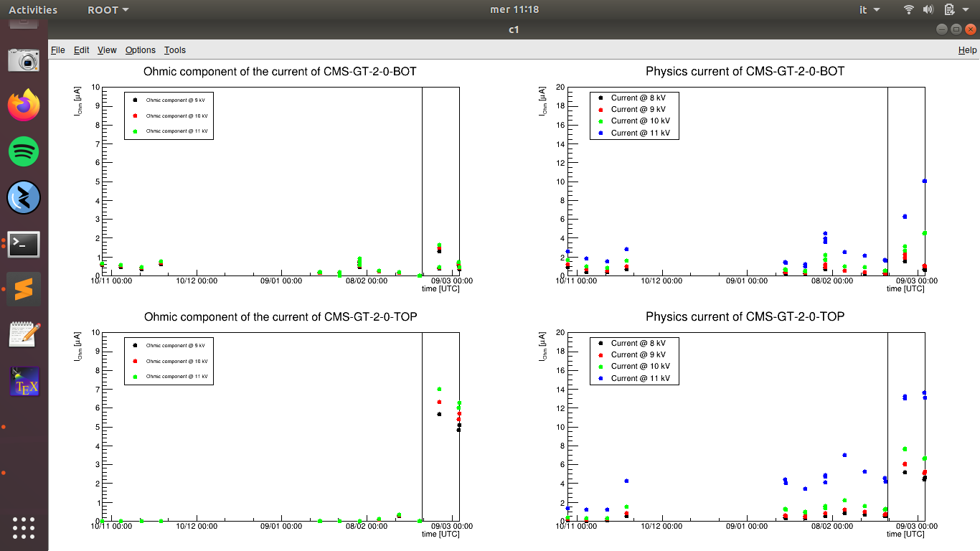980x551 pixels.
Task: Open the Edit menu
Action: click(82, 50)
